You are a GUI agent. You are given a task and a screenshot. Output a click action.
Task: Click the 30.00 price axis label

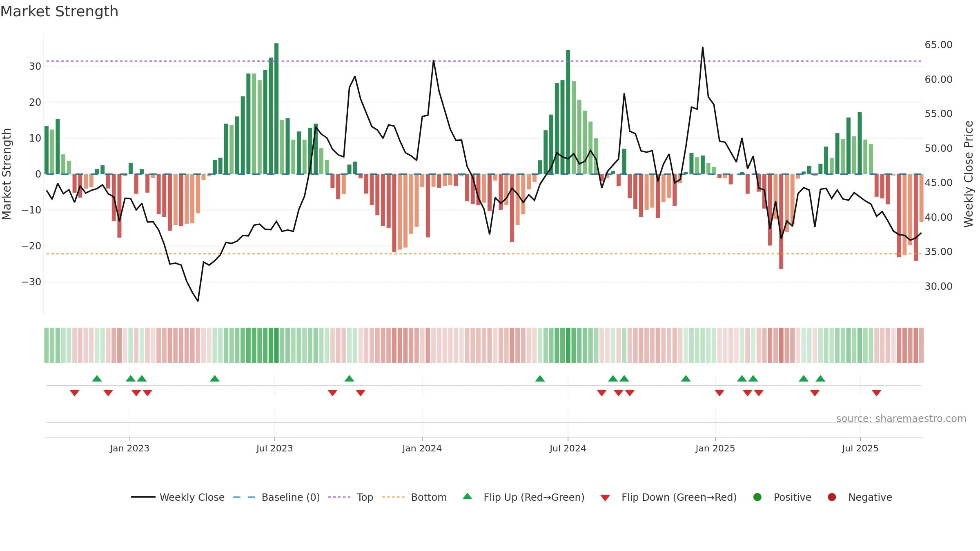pyautogui.click(x=938, y=287)
